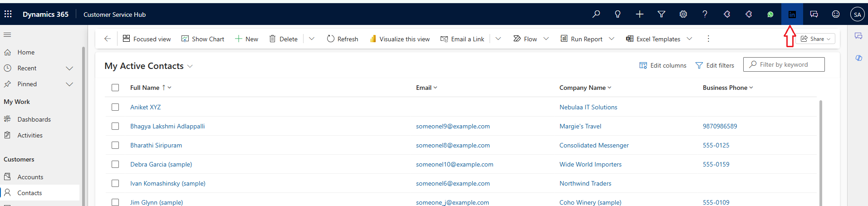
Task: Check the box for Aniket XYZ row
Action: (115, 107)
